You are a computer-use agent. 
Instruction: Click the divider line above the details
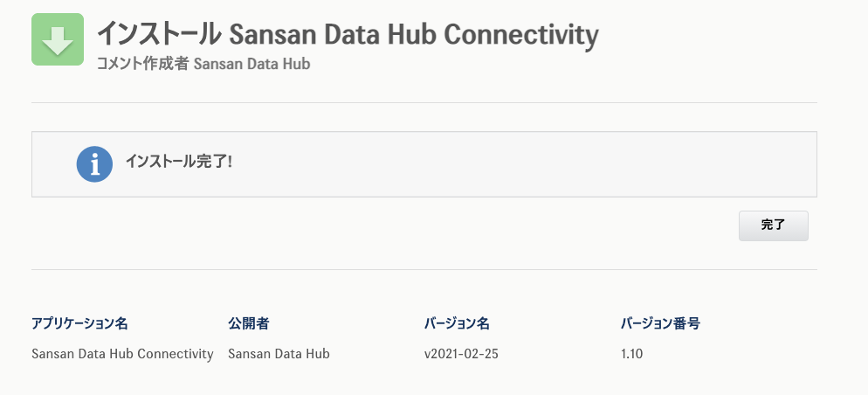(424, 269)
